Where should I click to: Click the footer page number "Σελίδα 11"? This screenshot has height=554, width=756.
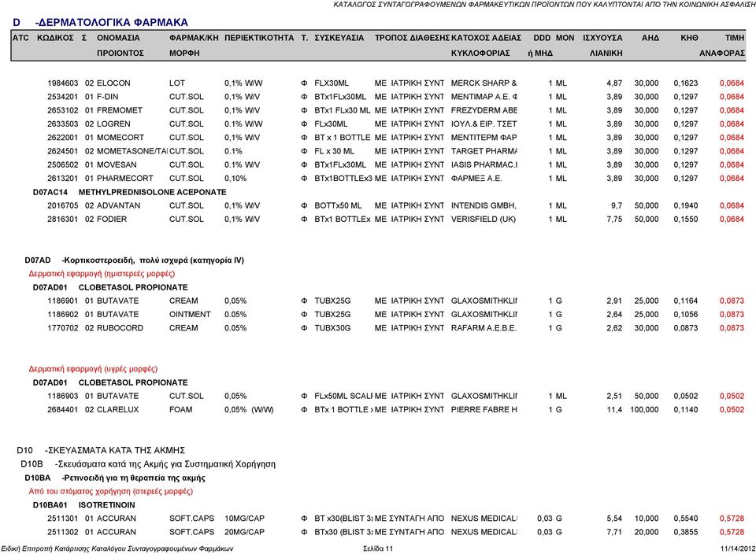[x=378, y=548]
